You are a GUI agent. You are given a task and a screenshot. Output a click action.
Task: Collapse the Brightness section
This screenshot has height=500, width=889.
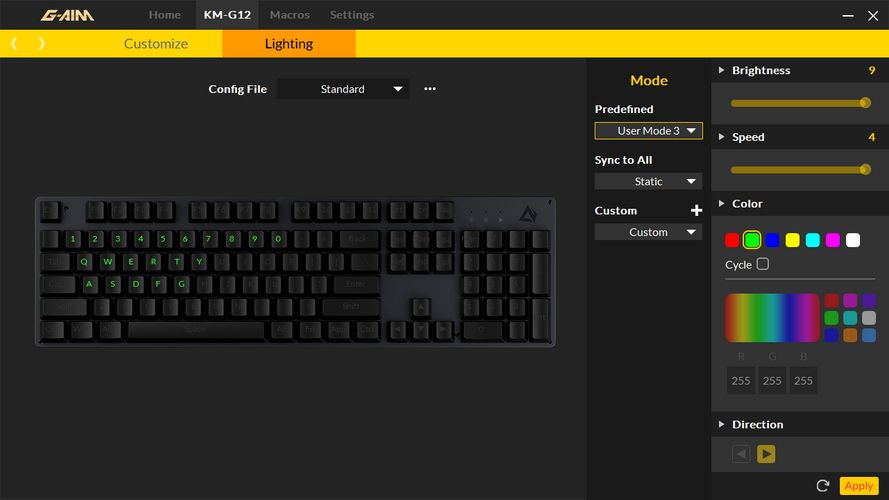pyautogui.click(x=721, y=70)
